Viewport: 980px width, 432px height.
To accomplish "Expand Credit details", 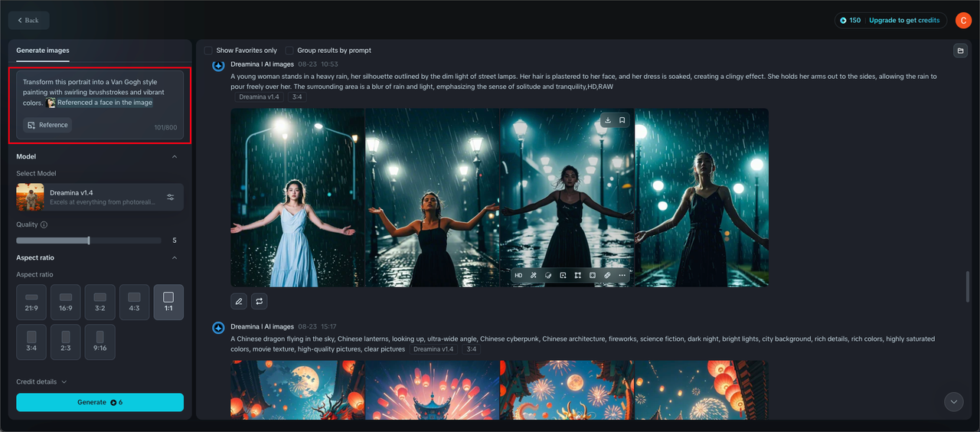I will [x=41, y=381].
